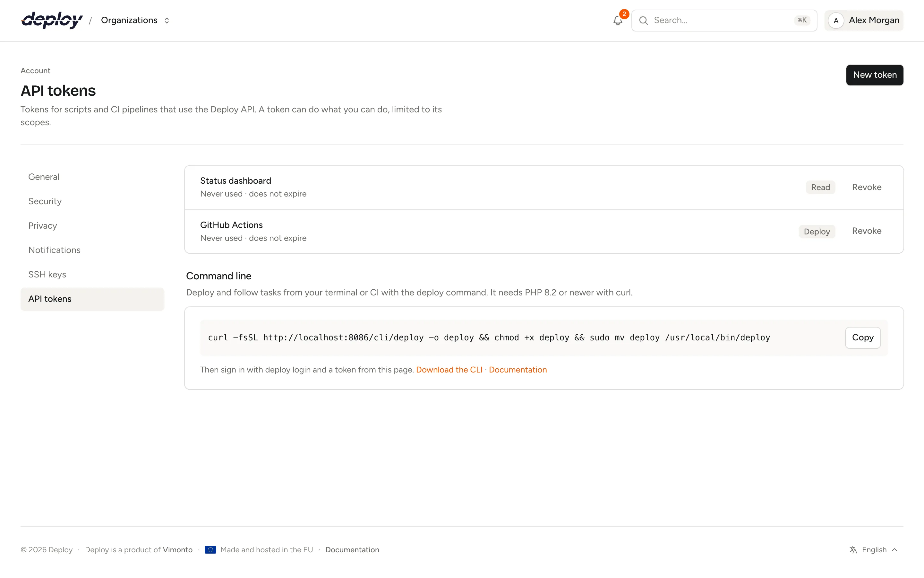Click the Command line heading

point(218,276)
